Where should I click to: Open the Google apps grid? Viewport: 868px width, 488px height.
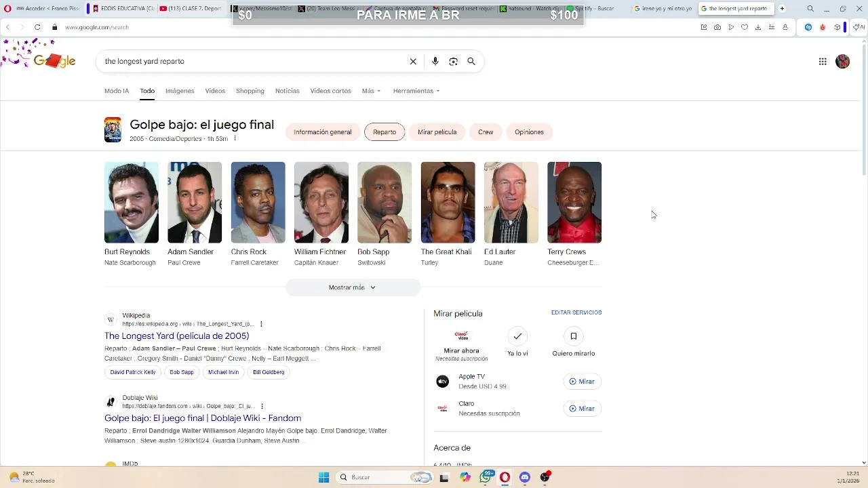coord(823,62)
